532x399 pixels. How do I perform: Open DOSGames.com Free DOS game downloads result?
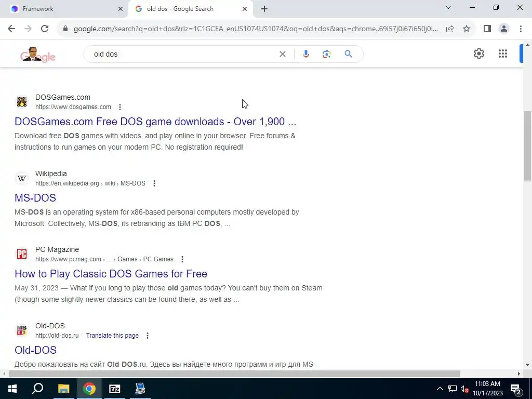(155, 122)
